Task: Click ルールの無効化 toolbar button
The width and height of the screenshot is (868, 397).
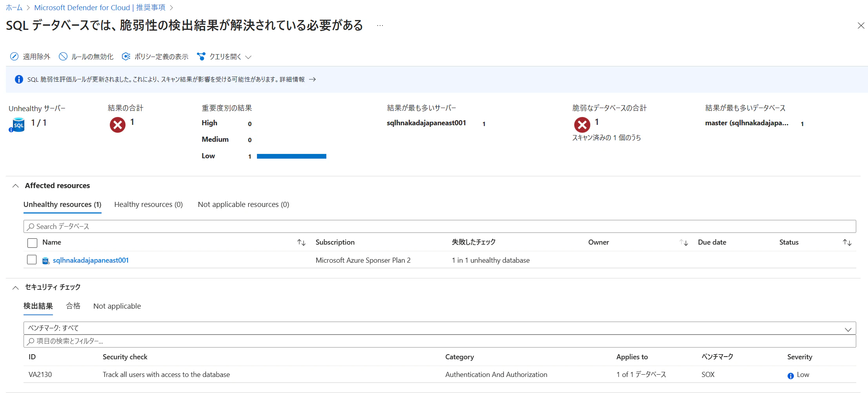Action: tap(86, 57)
